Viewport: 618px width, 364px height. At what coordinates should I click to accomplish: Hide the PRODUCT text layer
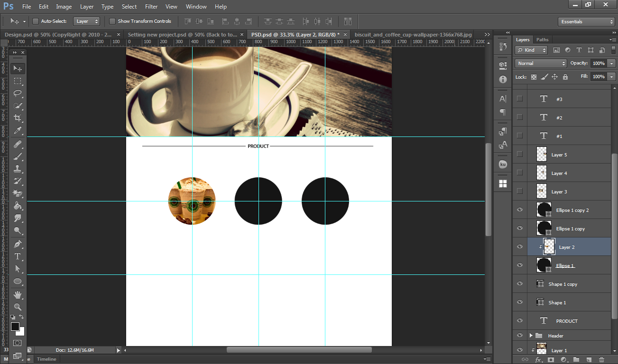520,321
